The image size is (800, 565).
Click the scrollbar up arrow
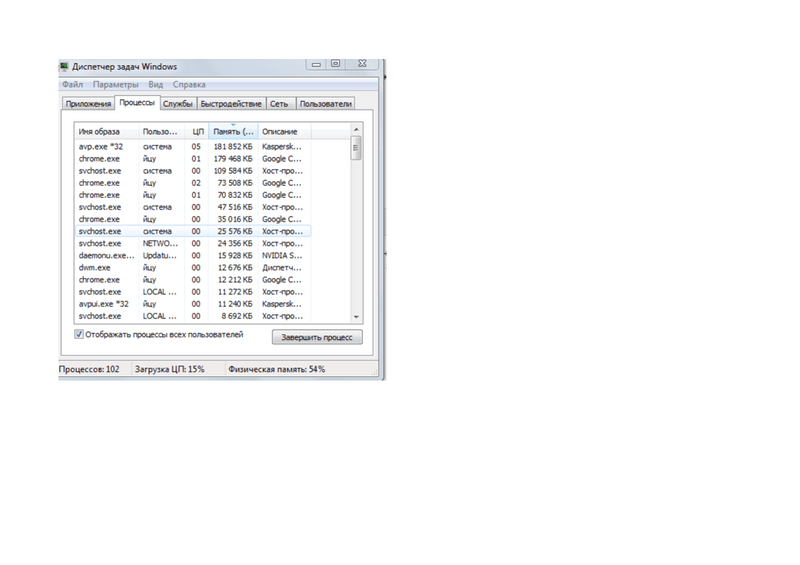pos(356,130)
